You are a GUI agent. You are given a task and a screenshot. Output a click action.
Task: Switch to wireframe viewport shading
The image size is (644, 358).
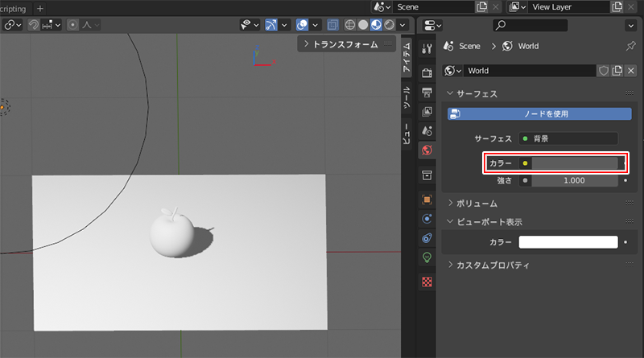pos(350,26)
